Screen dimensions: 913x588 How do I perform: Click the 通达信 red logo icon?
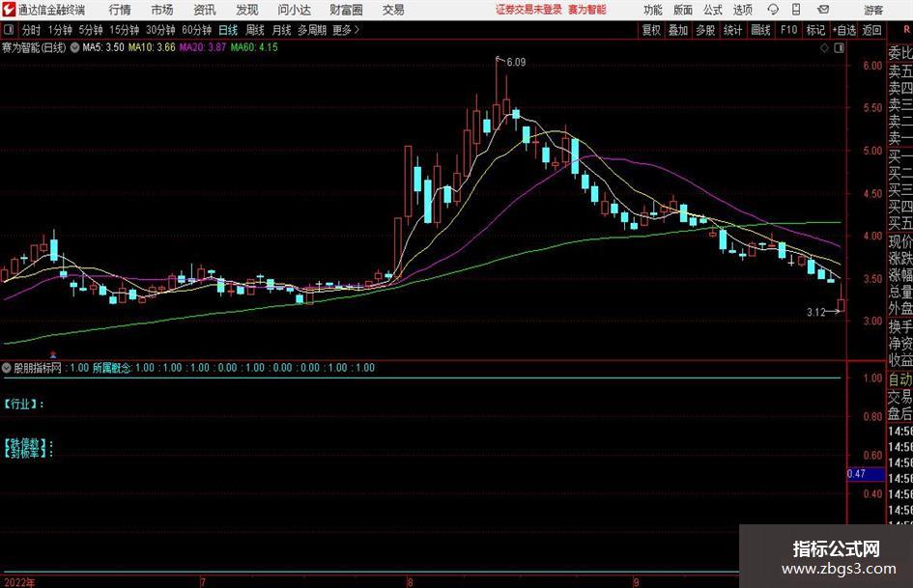(x=9, y=10)
